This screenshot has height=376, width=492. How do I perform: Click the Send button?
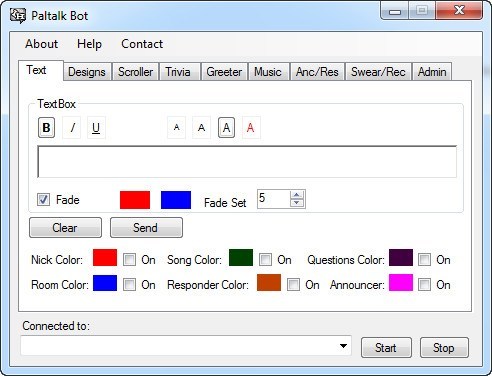pos(146,228)
